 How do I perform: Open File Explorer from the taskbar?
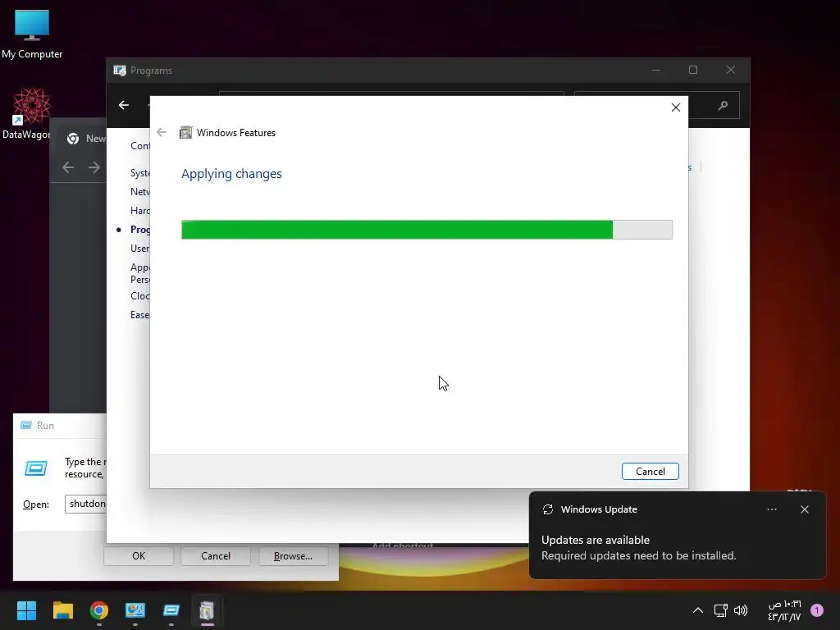tap(62, 610)
